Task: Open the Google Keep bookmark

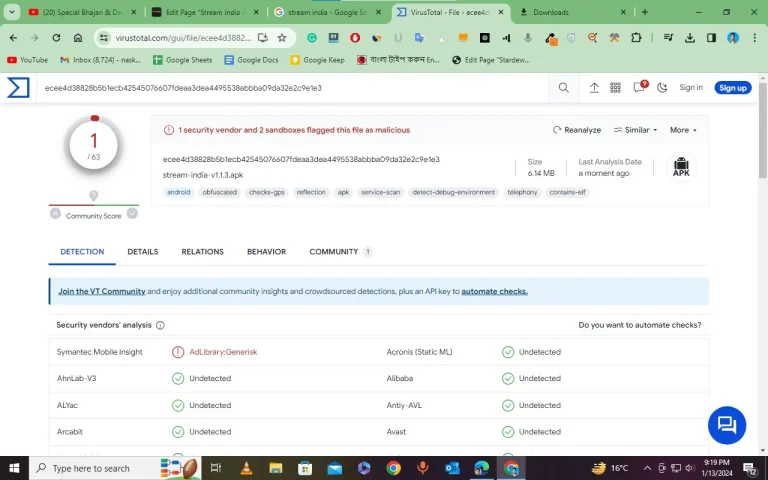Action: point(317,60)
